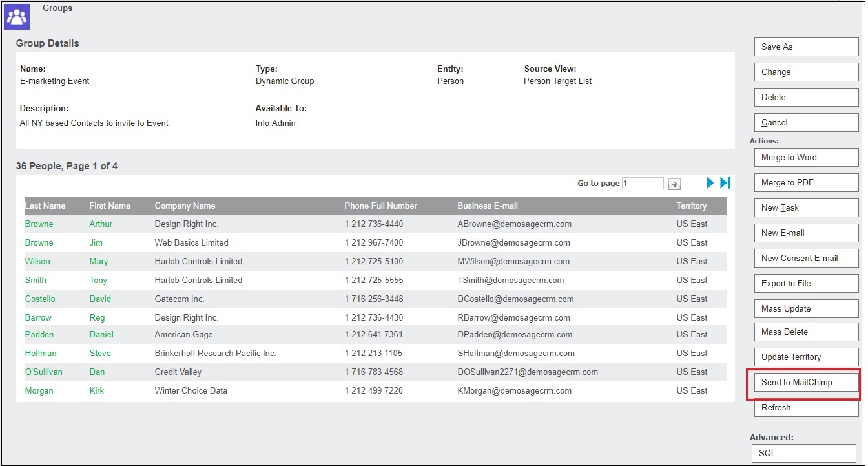Select Brinkerhoff Research Pacific Inc. cell
This screenshot has width=868, height=466.
[215, 353]
